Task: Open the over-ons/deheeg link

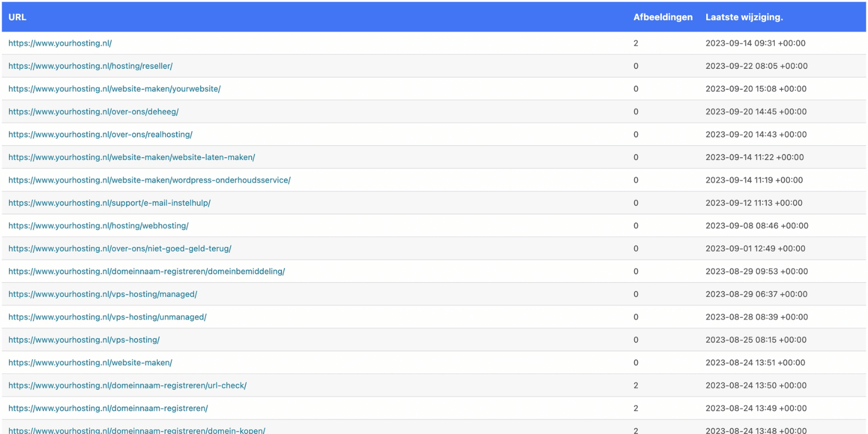Action: pyautogui.click(x=93, y=112)
